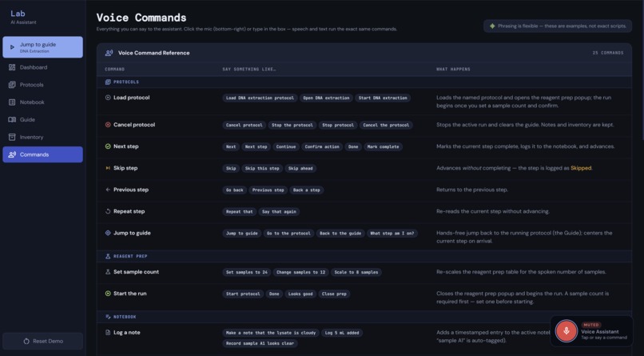Viewport: 644px width, 356px height.
Task: Click the 'Close prep' chip
Action: click(x=334, y=294)
